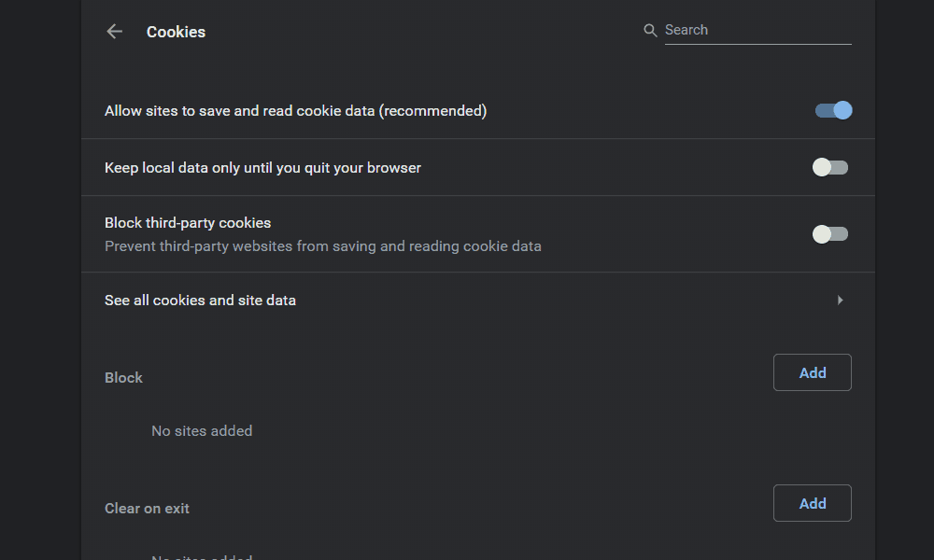Open See all cookies and site data
This screenshot has width=934, height=560.
(x=200, y=301)
